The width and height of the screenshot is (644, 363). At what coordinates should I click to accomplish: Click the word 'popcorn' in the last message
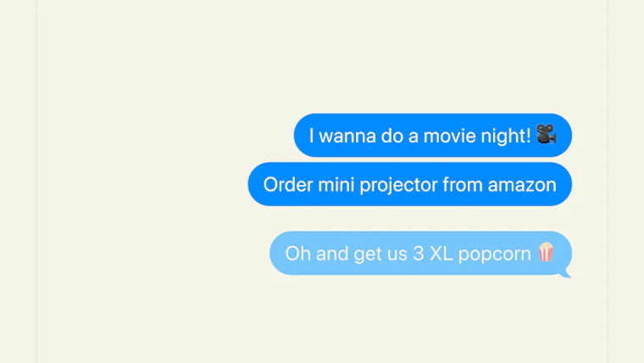click(x=495, y=255)
